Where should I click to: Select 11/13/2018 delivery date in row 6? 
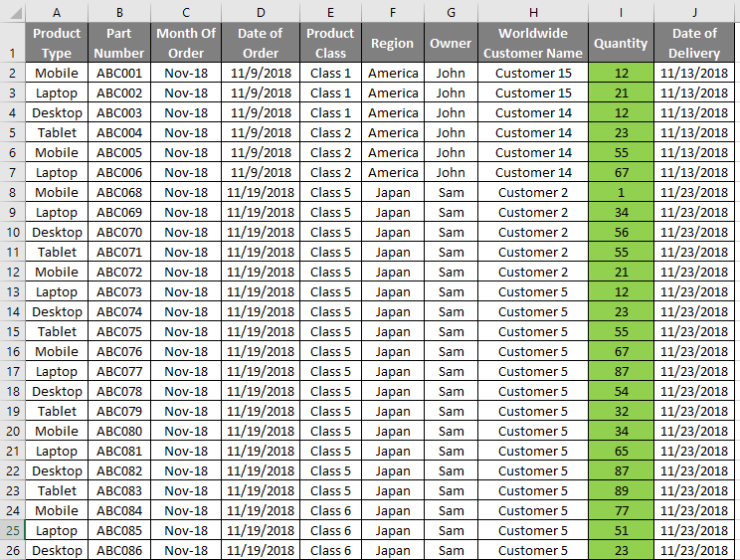694,153
